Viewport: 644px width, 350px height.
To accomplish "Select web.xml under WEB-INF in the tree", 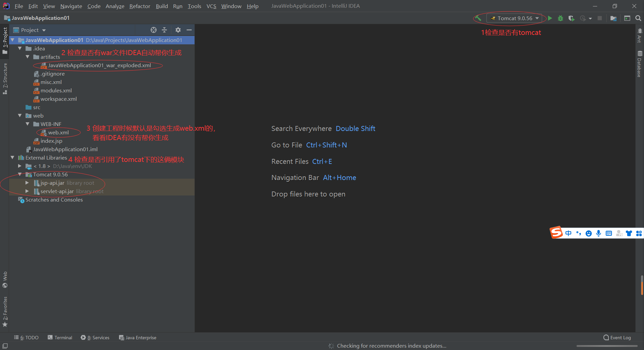I will click(58, 132).
